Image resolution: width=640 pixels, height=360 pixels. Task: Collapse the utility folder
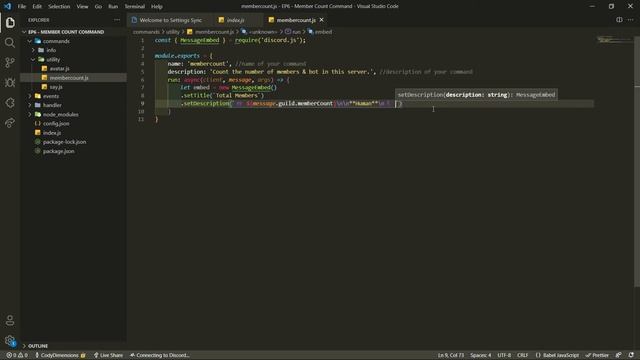(x=53, y=59)
